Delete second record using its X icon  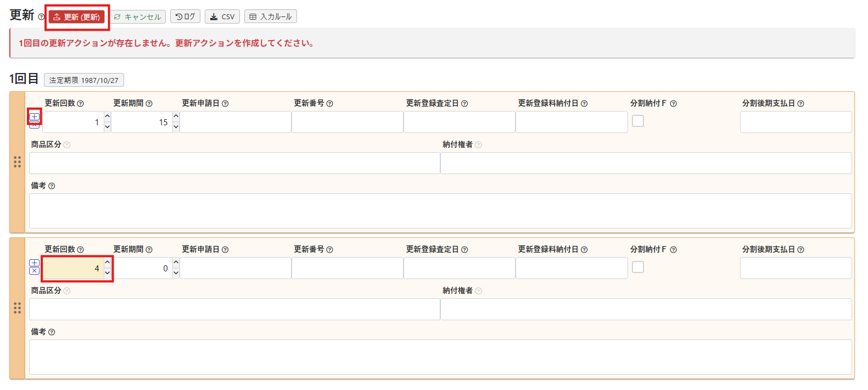[x=34, y=271]
